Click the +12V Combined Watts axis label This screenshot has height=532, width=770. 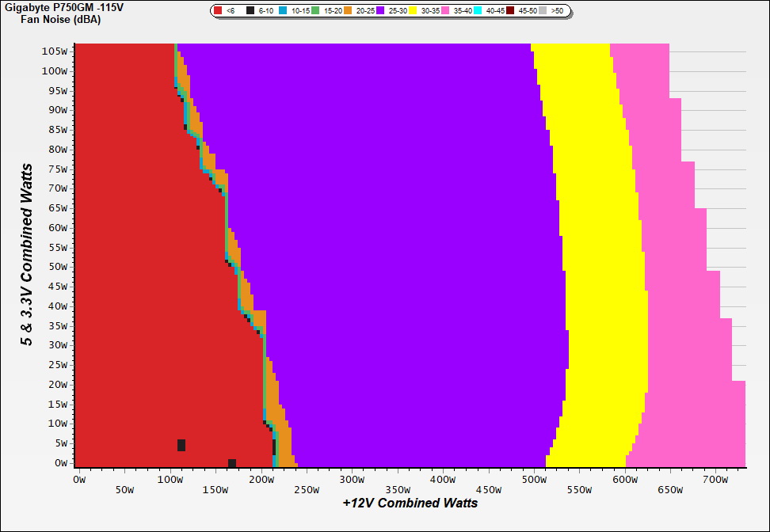(x=410, y=503)
